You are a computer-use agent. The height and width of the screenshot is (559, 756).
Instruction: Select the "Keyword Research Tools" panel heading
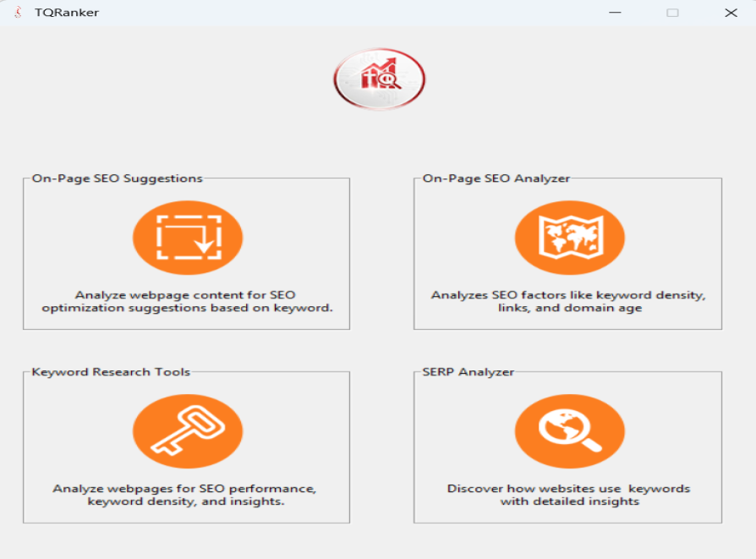pos(111,372)
